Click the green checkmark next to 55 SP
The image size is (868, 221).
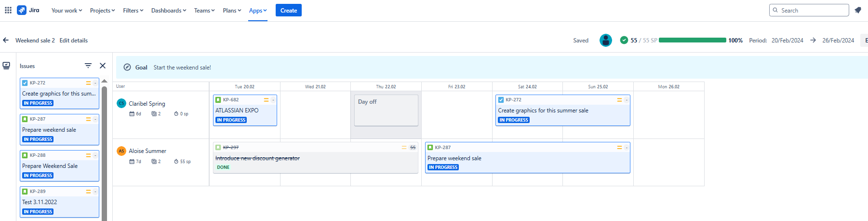[x=624, y=41]
